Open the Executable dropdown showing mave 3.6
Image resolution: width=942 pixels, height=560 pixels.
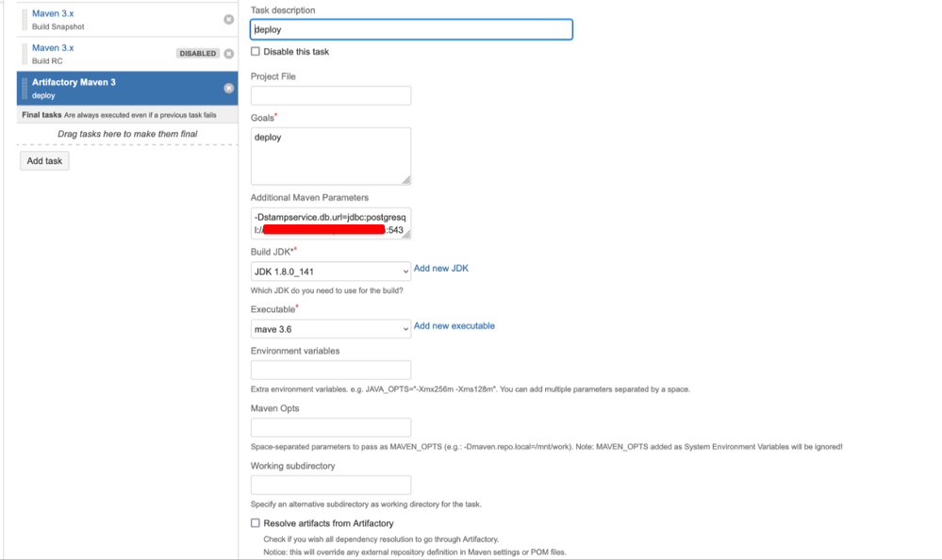[x=331, y=329]
